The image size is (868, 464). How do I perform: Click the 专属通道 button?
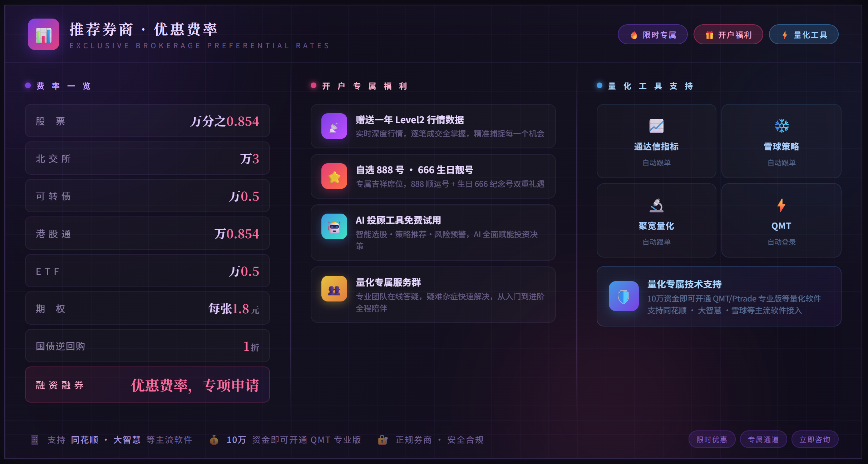(x=763, y=439)
